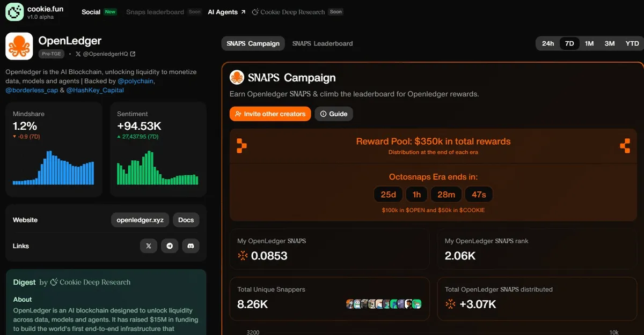Select the 1M time range
The height and width of the screenshot is (335, 644).
[589, 43]
